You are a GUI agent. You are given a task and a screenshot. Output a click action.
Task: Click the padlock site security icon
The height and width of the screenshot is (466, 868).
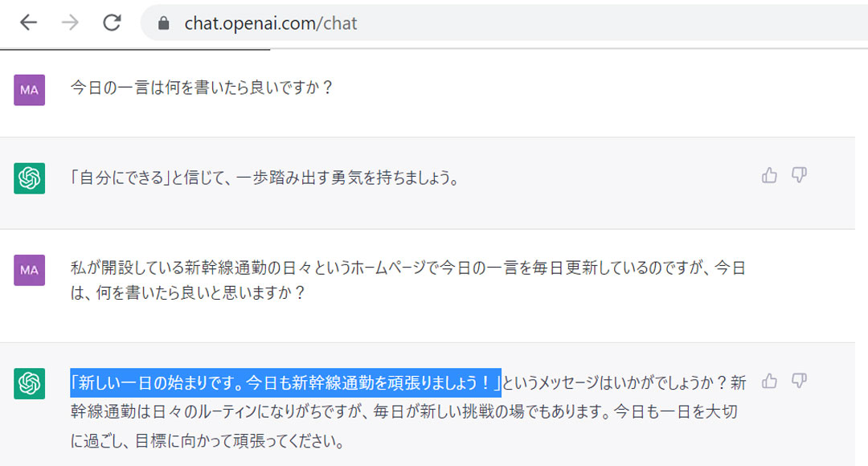(x=163, y=23)
